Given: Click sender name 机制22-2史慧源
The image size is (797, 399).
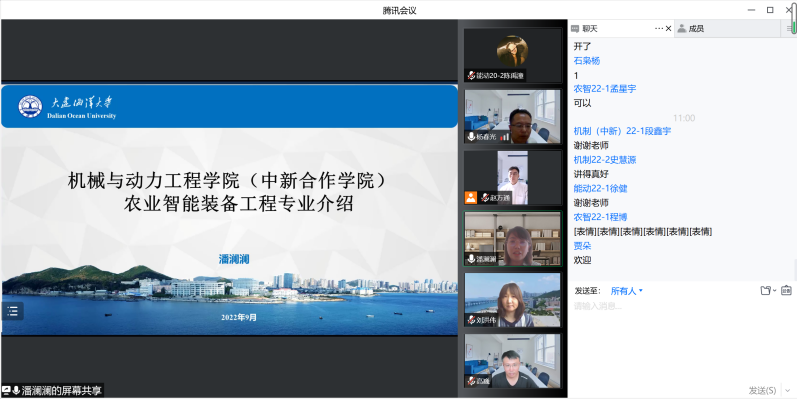Looking at the screenshot, I should (605, 160).
